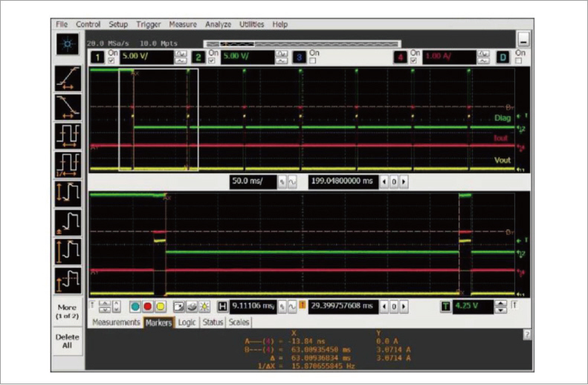The width and height of the screenshot is (588, 385).
Task: Click the 50.0 ms/ timebase scale field
Action: 251,180
